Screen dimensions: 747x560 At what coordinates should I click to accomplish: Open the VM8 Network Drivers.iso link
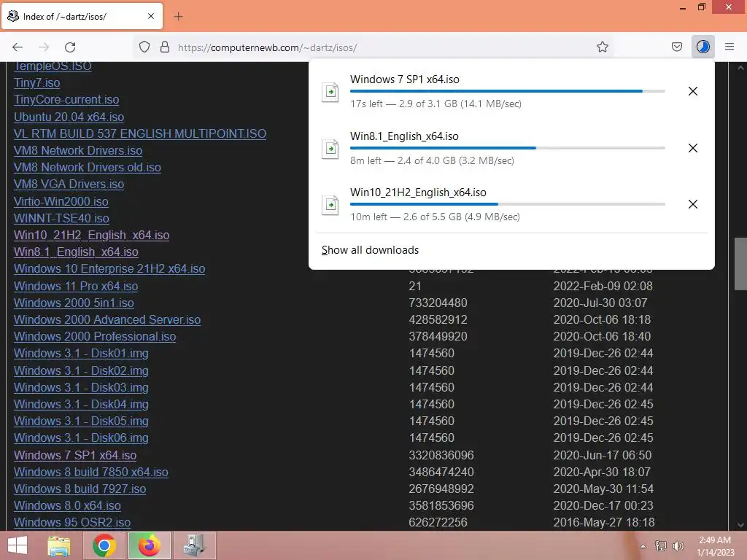click(78, 150)
